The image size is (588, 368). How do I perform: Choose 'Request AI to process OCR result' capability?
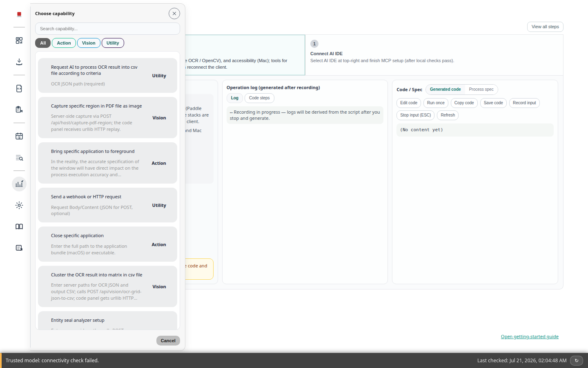pos(107,76)
